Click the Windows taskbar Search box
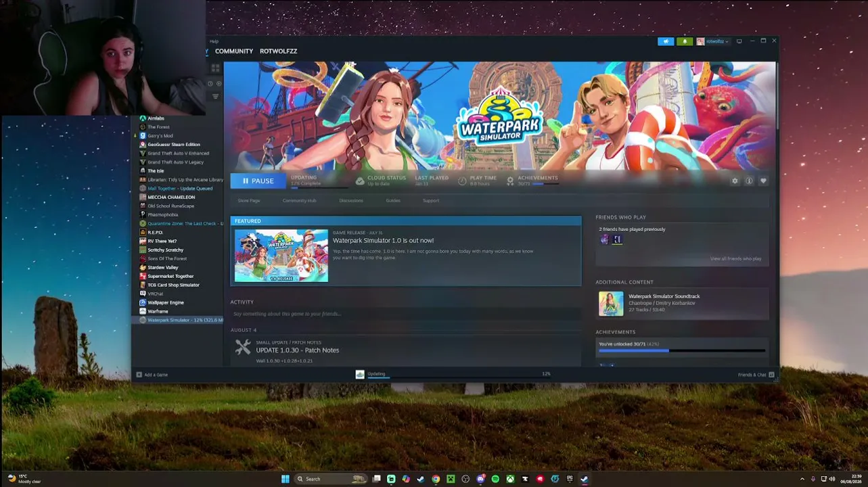Screen dimensions: 868x487 tap(331, 479)
